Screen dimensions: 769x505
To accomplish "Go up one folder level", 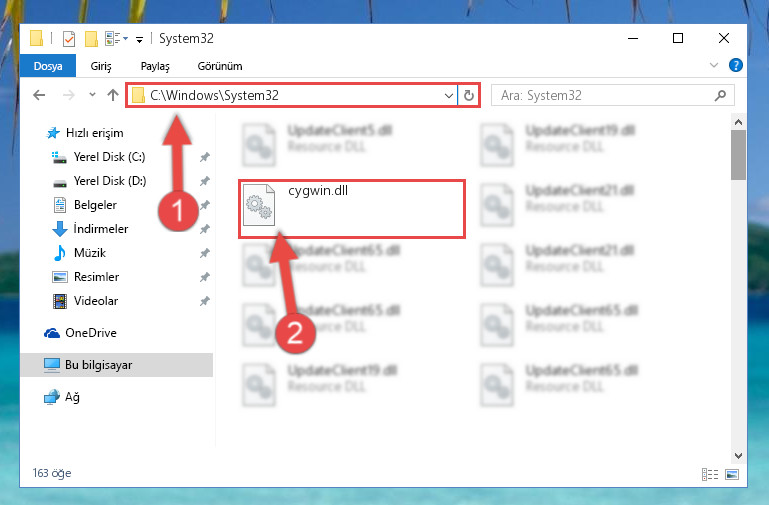I will [113, 95].
